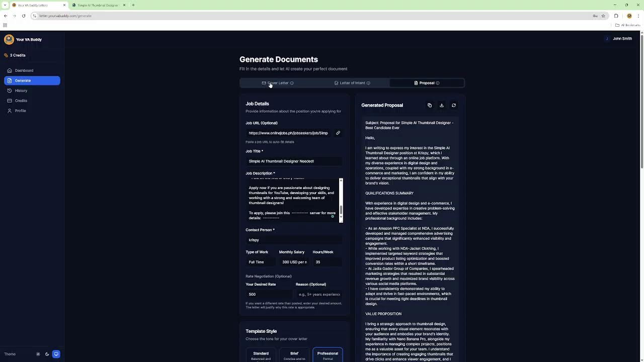Click the Contact Person field

[x=294, y=240]
